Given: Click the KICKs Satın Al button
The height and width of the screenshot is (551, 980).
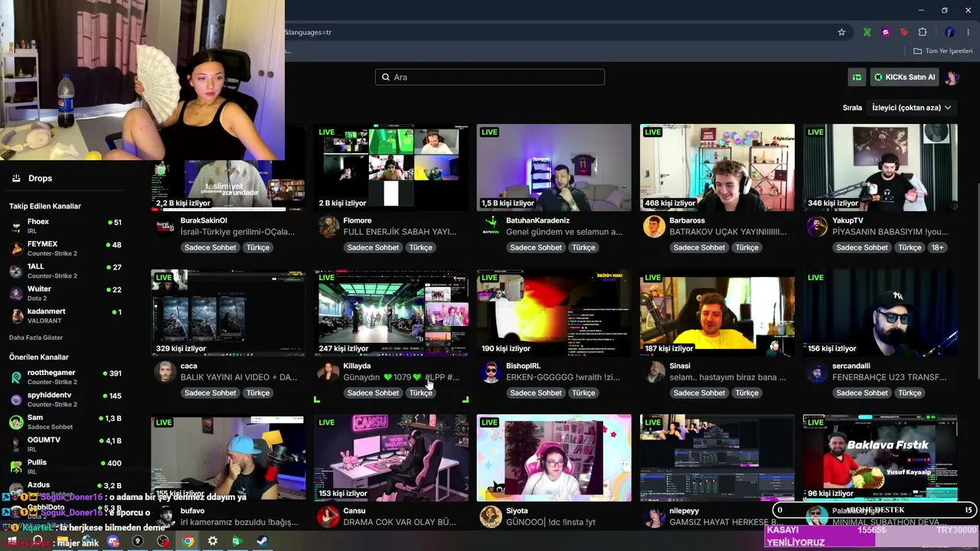Looking at the screenshot, I should [x=904, y=77].
